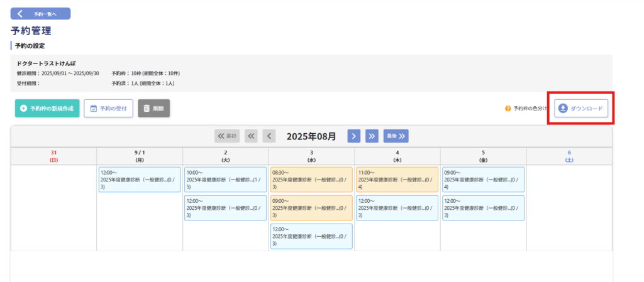The height and width of the screenshot is (282, 644).
Task: Click the Wednesday 12:00 reservation slot
Action: tap(311, 236)
